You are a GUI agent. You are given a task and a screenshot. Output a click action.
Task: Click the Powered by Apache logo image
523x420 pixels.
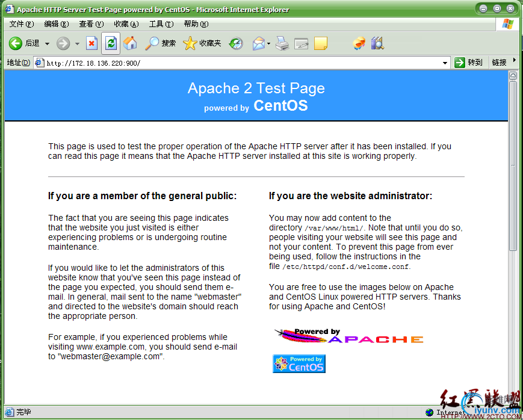348,336
